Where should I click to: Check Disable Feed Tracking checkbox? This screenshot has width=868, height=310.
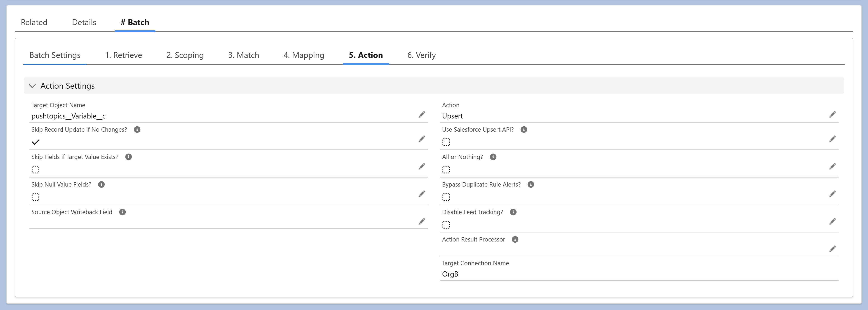446,225
